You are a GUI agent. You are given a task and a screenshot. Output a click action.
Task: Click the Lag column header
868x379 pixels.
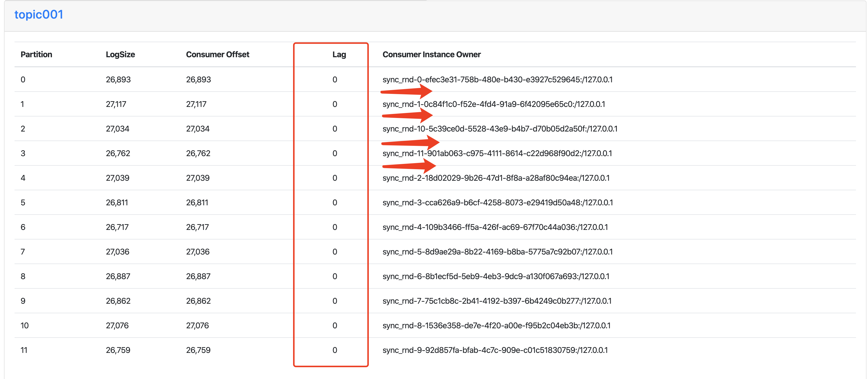[x=339, y=55]
